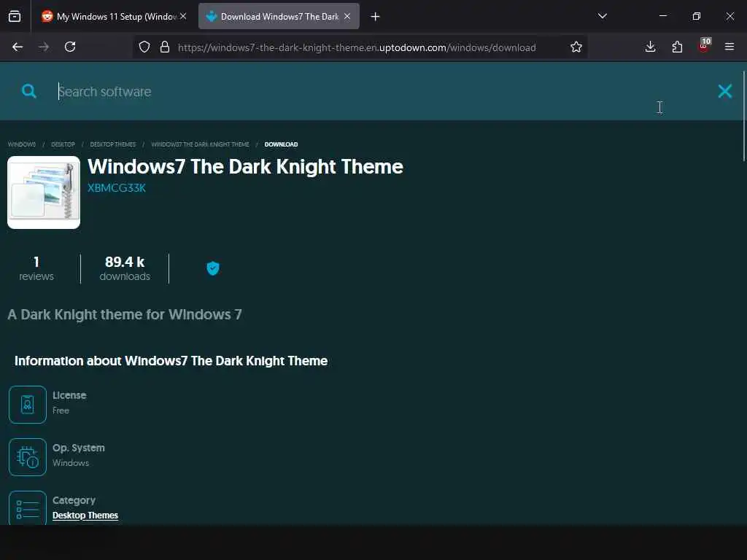
Task: Open tracking protection shield icon
Action: [x=144, y=47]
